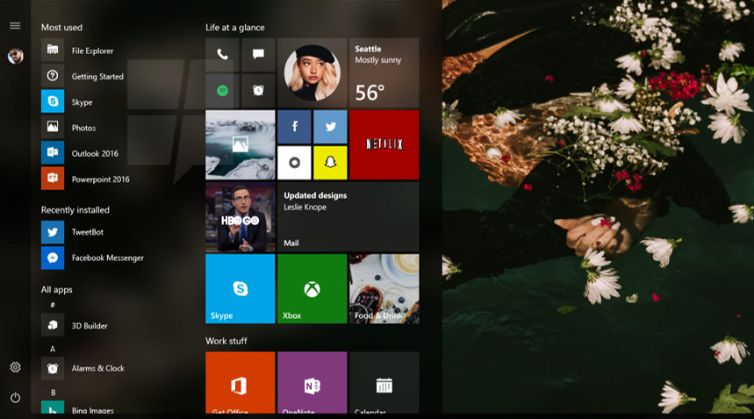Open the white circle-icon tile

294,163
